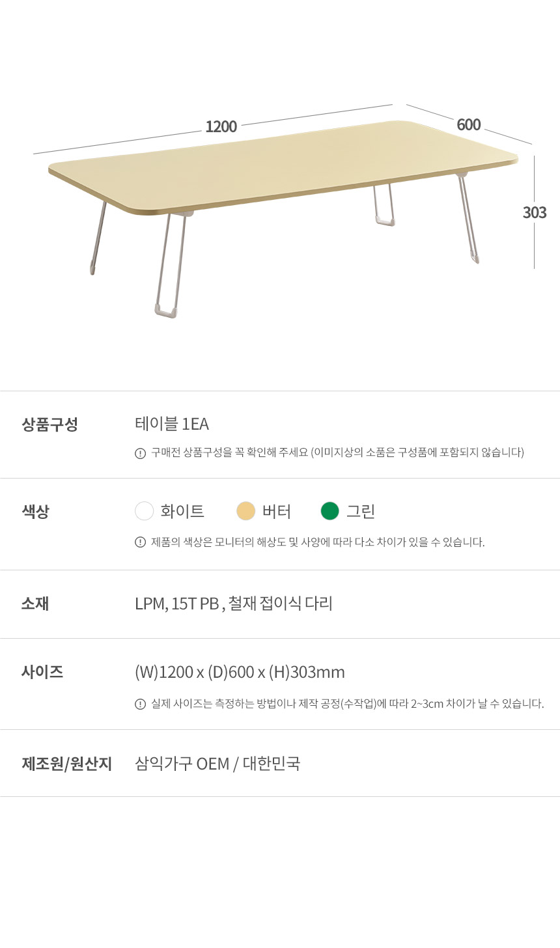Click the 화이트 color label
This screenshot has height=948, width=560.
point(182,512)
